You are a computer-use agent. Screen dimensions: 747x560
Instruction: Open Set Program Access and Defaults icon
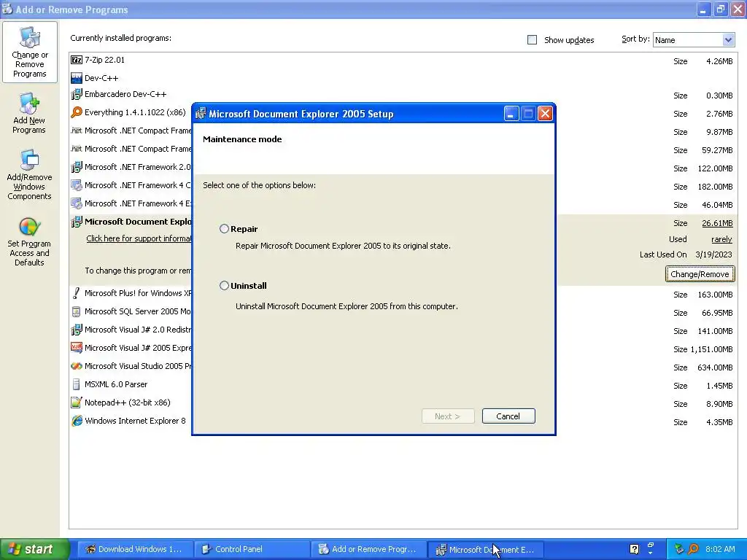pos(29,241)
